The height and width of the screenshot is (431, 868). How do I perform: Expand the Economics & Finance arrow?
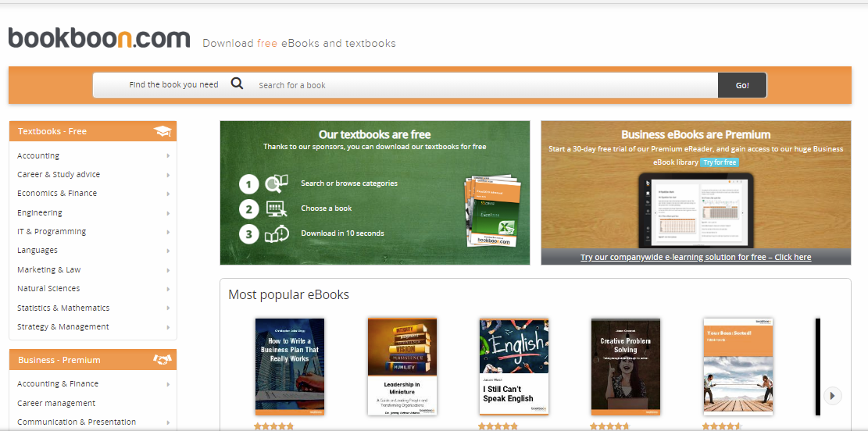tap(168, 194)
